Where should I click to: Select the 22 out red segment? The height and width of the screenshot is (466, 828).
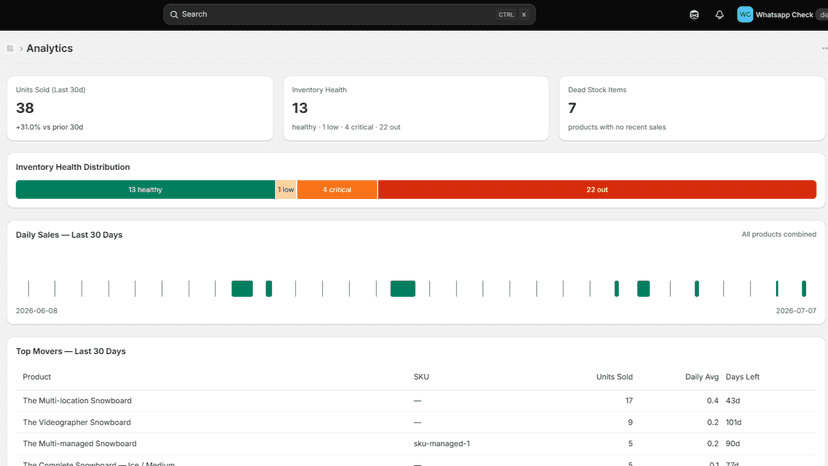point(597,190)
